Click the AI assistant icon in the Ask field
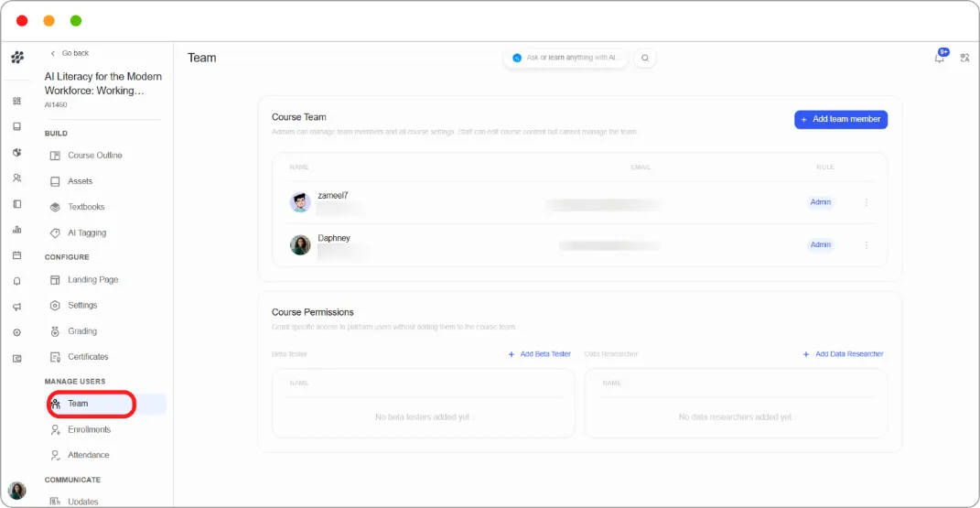The width and height of the screenshot is (980, 508). coord(517,58)
